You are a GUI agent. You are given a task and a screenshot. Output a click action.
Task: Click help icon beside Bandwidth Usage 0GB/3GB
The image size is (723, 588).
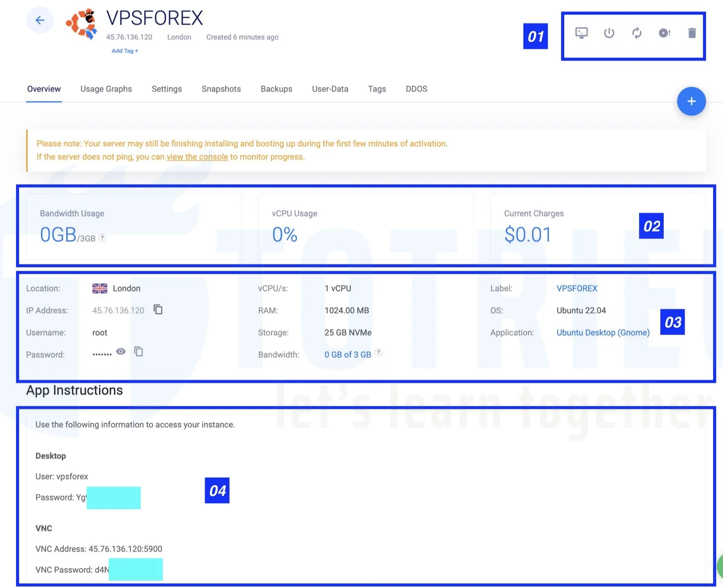click(102, 238)
